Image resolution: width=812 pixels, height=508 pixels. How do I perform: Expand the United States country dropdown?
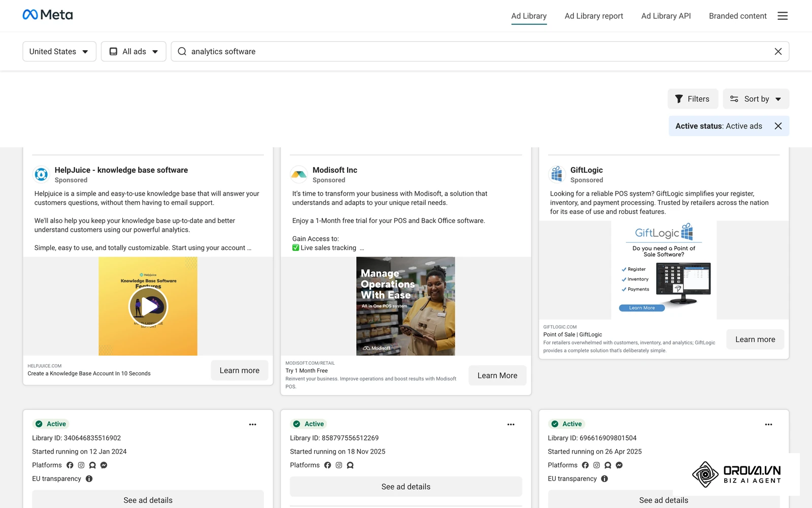59,51
